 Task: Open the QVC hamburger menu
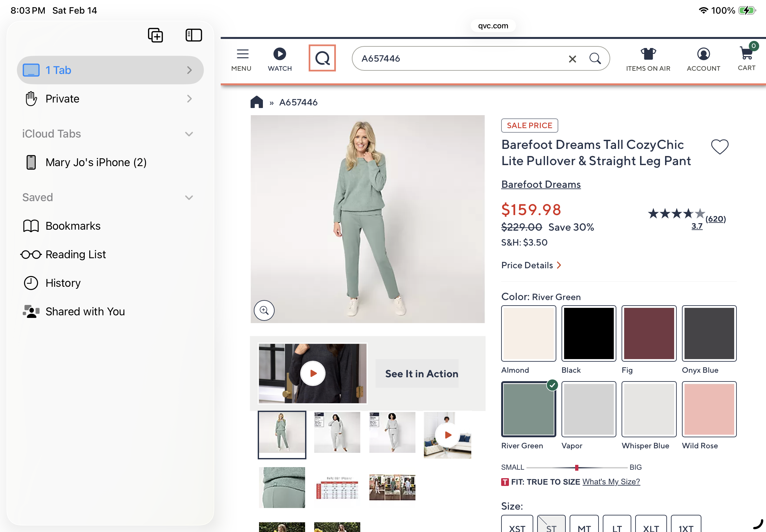(242, 54)
